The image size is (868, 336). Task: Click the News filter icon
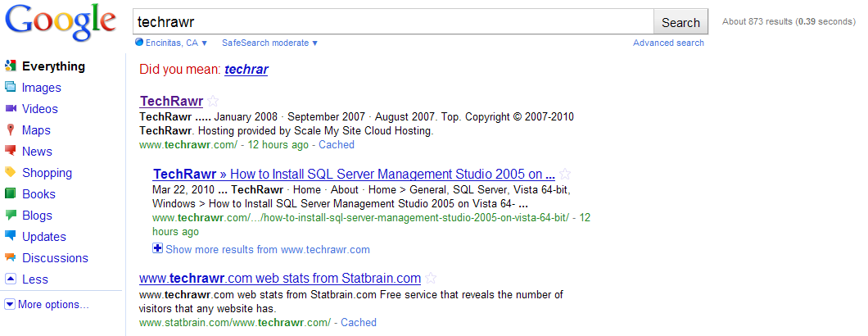[10, 151]
